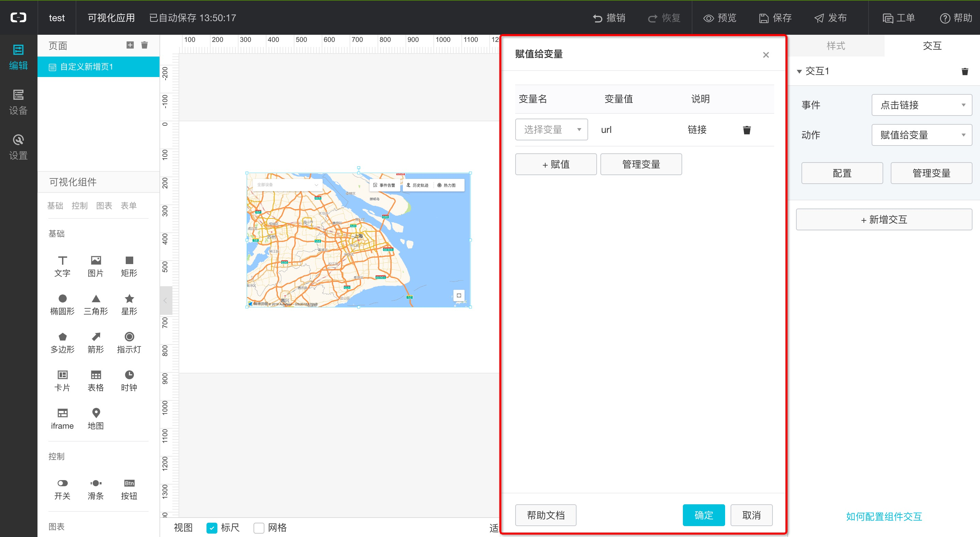Click 发布 publish in the top bar

pyautogui.click(x=830, y=18)
